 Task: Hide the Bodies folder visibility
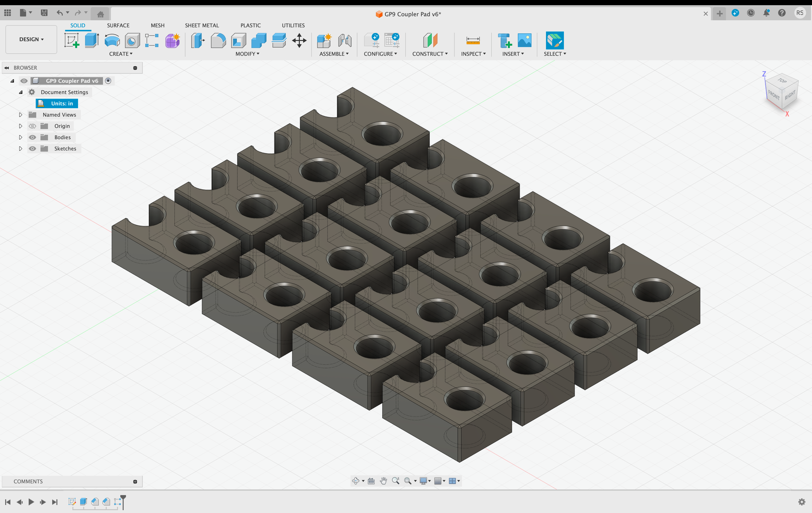(x=32, y=137)
